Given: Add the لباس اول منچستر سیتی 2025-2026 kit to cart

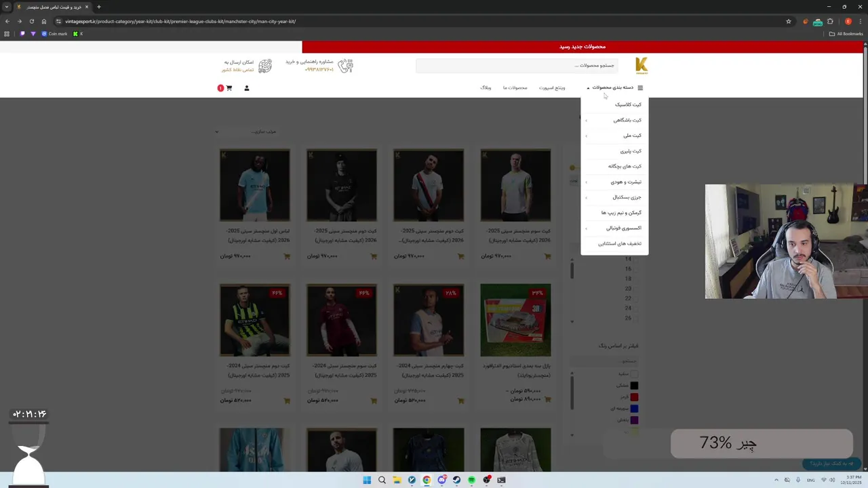Looking at the screenshot, I should [x=287, y=256].
